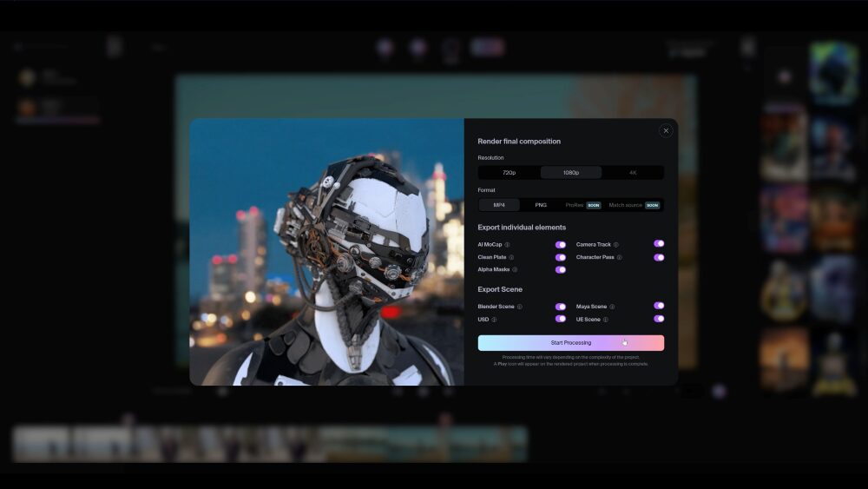Viewport: 868px width, 489px height.
Task: Click the Start Processing button
Action: click(x=571, y=343)
